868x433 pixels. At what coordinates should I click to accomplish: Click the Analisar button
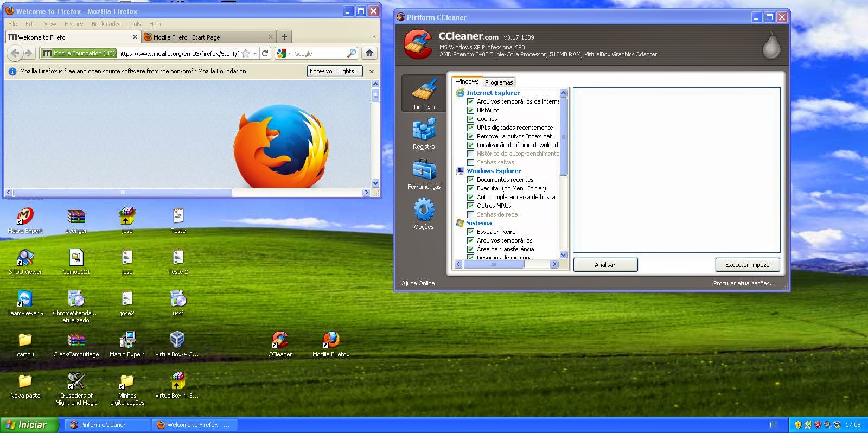pos(605,265)
